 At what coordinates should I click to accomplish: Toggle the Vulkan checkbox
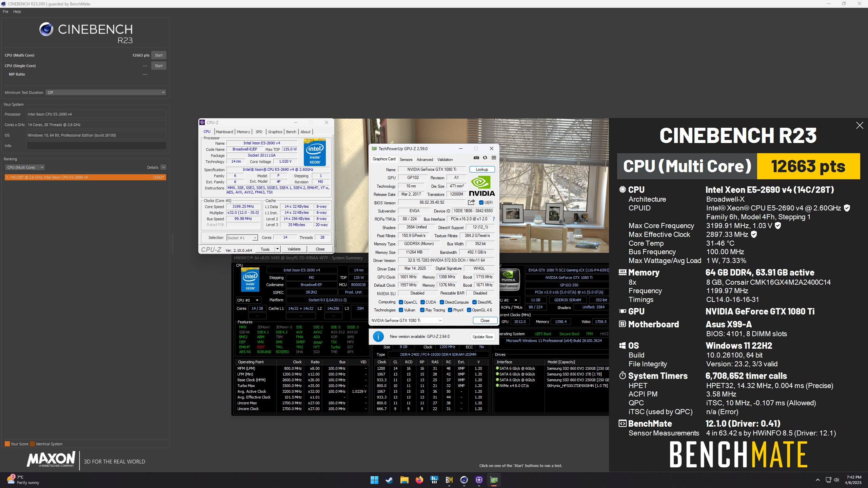(401, 310)
